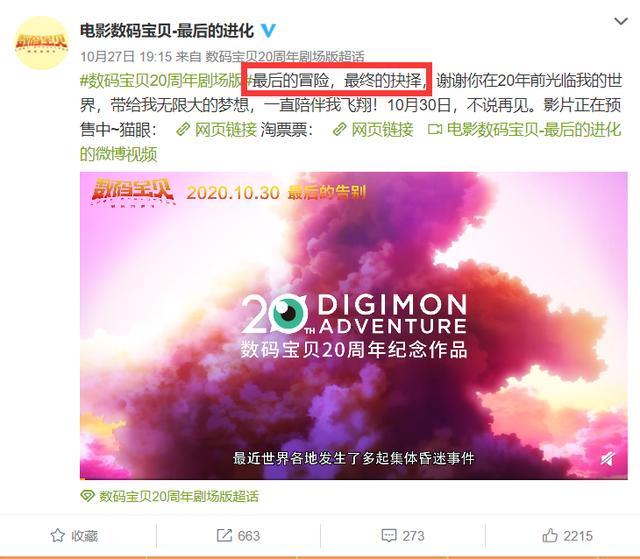
Task: Unmute the video using the speaker icon
Action: tap(607, 459)
